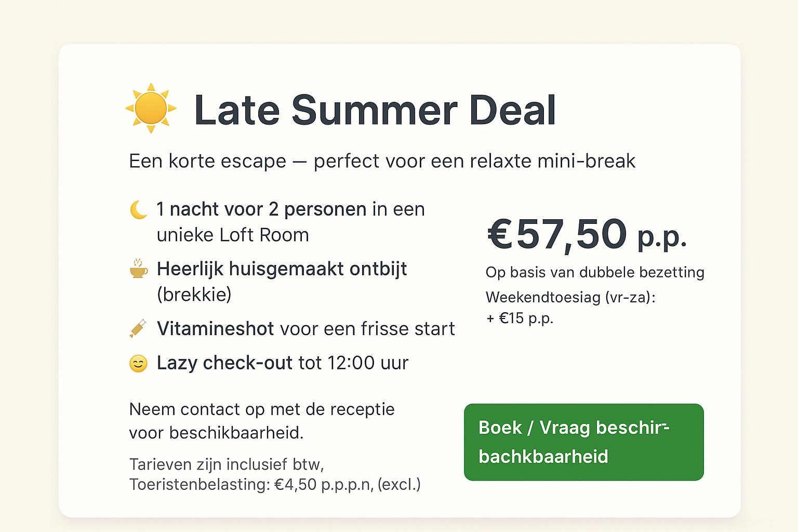The width and height of the screenshot is (798, 532).
Task: Click the 'Tarieven zijn inclusief btw' note
Action: (227, 464)
